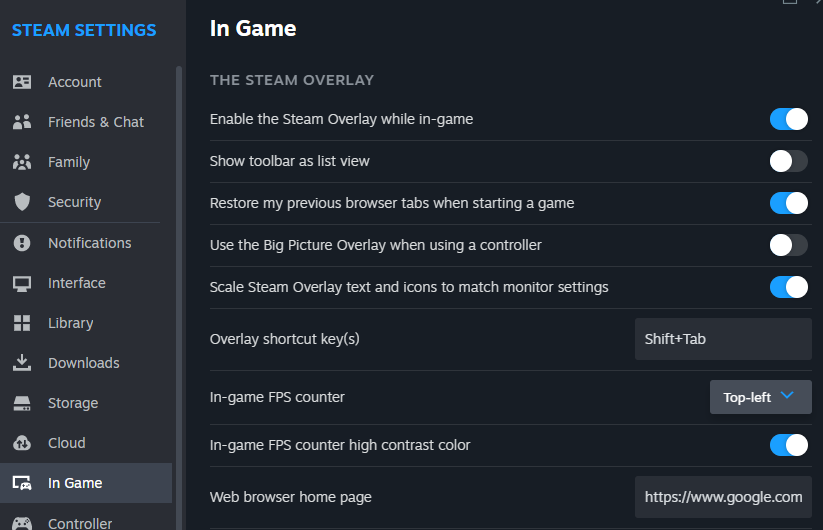Click the Overlay shortcut keys Shift+Tab field
Screen dimensions: 823x530
(723, 339)
